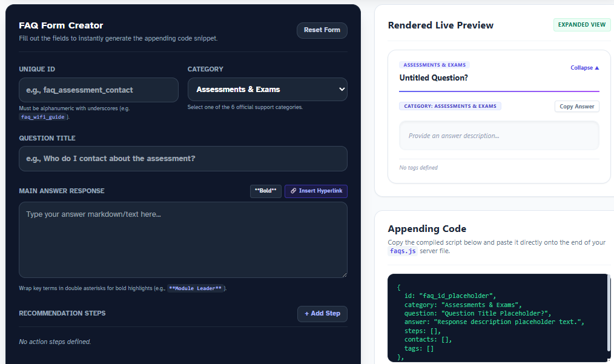614x364 pixels.
Task: Click the Copy Answer button
Action: (x=577, y=106)
